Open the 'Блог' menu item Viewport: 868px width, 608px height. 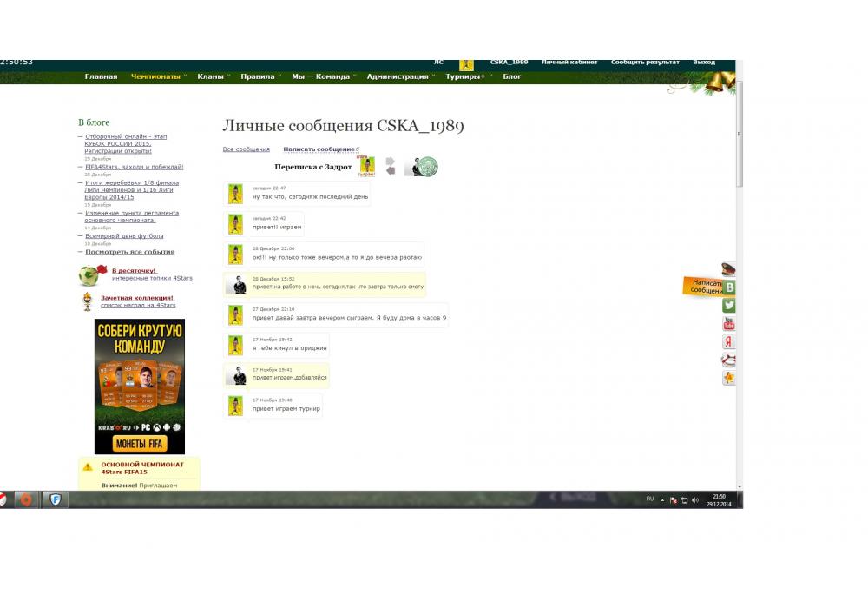511,76
